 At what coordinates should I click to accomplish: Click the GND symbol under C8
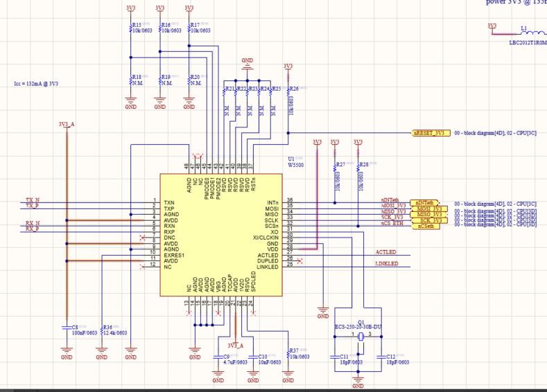pos(67,353)
